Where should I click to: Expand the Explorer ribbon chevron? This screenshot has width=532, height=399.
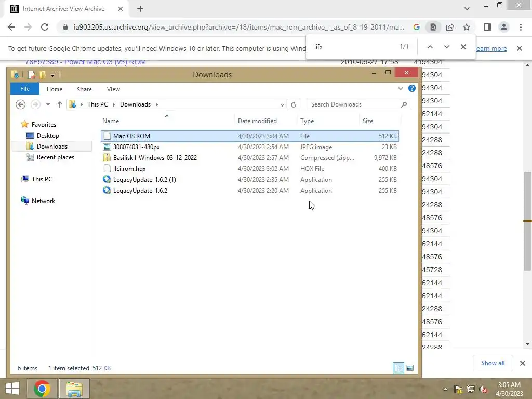pos(401,88)
